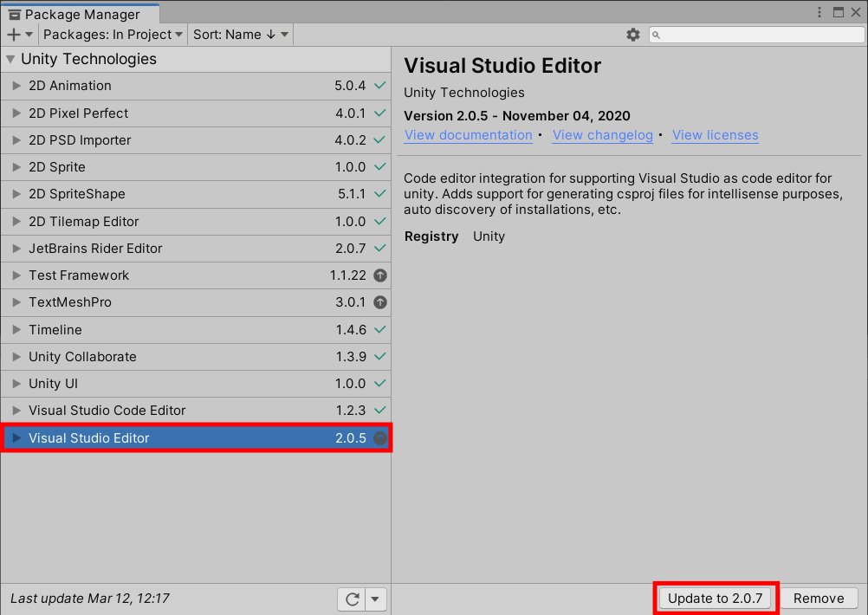The image size is (868, 615).
Task: Open the Sort: Name dropdown
Action: 241,35
